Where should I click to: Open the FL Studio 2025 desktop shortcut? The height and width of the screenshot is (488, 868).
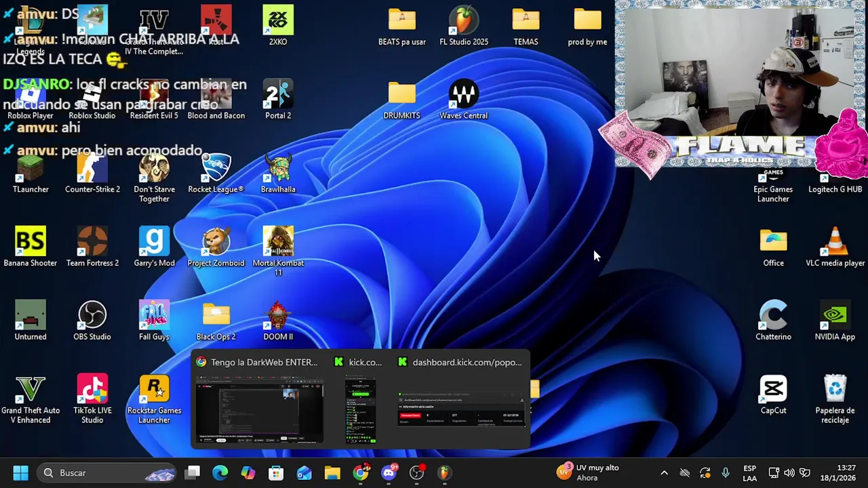[464, 26]
